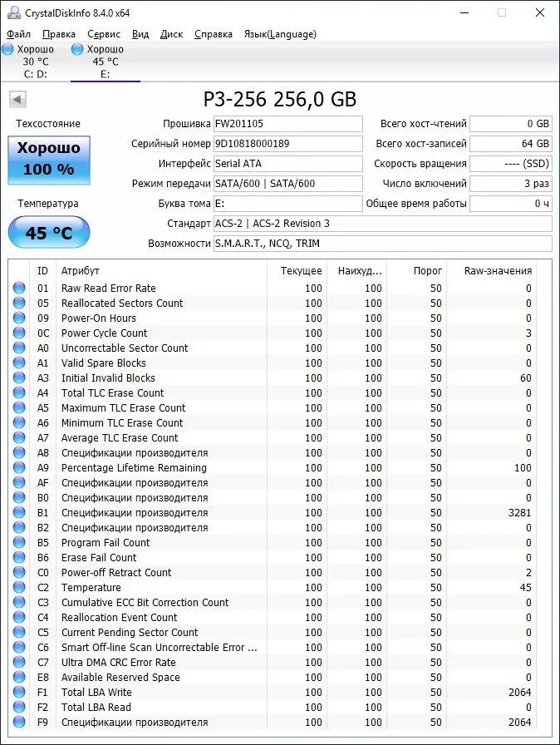The height and width of the screenshot is (745, 560).
Task: Open the Файл menu
Action: (x=18, y=34)
